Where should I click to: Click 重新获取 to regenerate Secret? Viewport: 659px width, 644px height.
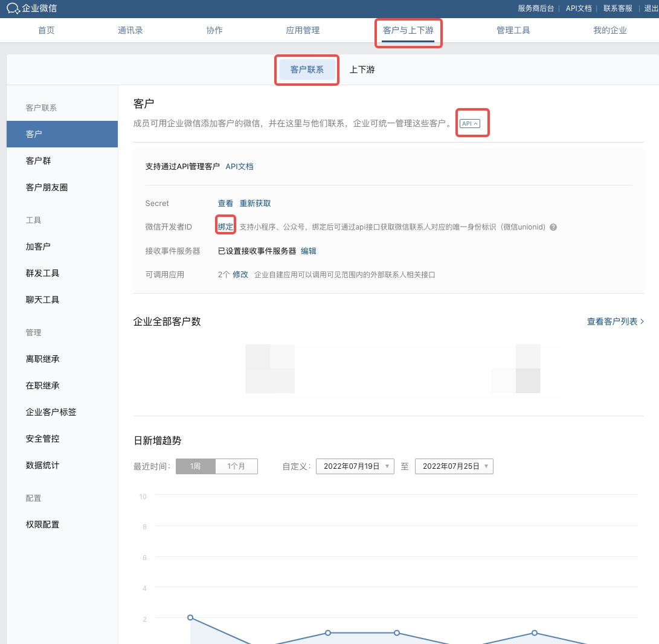point(255,204)
